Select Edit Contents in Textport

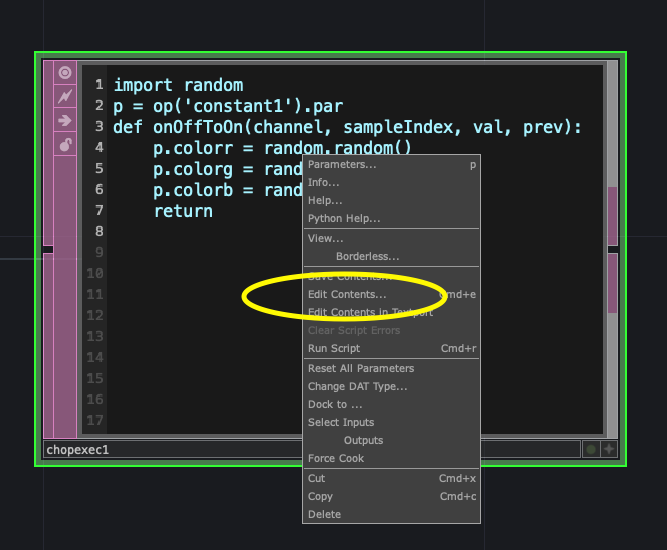coord(391,312)
